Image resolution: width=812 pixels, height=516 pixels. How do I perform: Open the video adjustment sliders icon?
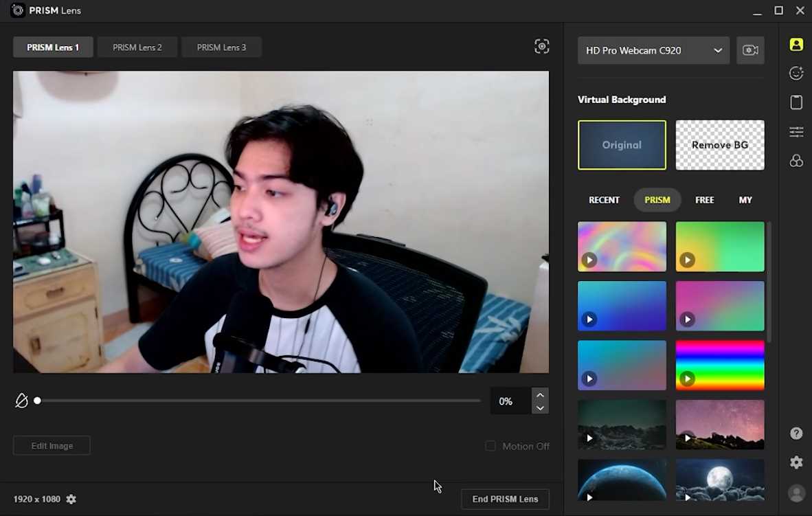(x=796, y=132)
